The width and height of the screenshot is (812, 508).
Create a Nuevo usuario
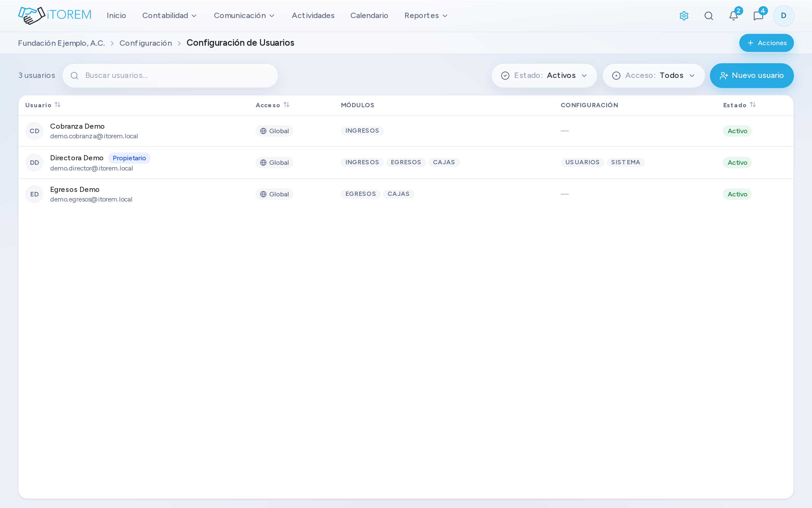(752, 76)
